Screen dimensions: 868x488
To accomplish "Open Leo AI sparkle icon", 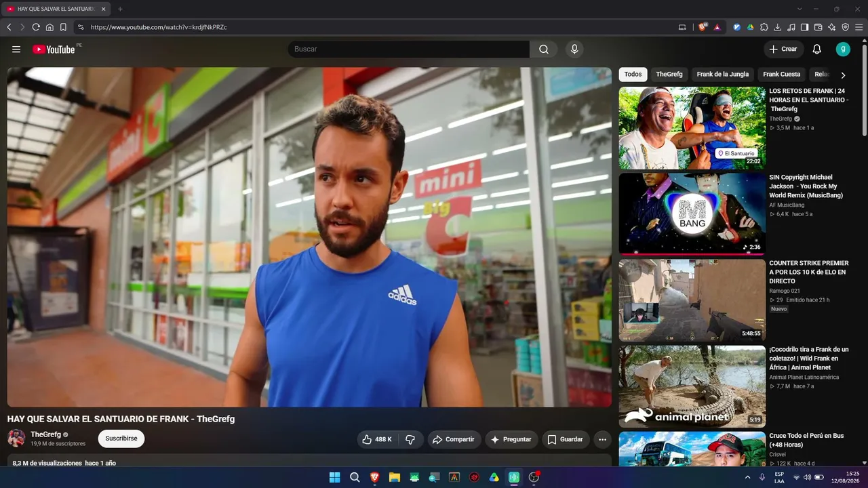I will pos(832,27).
